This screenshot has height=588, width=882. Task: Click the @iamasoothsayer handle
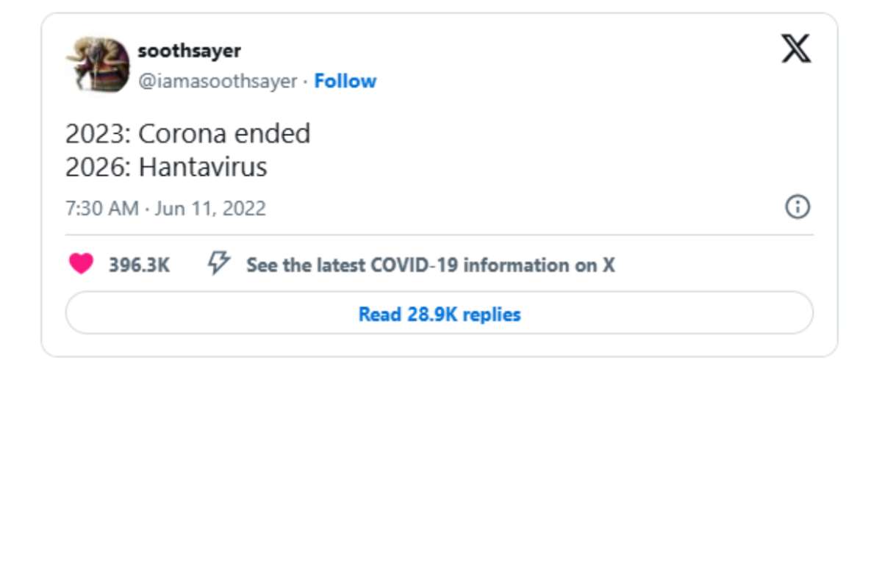click(218, 81)
